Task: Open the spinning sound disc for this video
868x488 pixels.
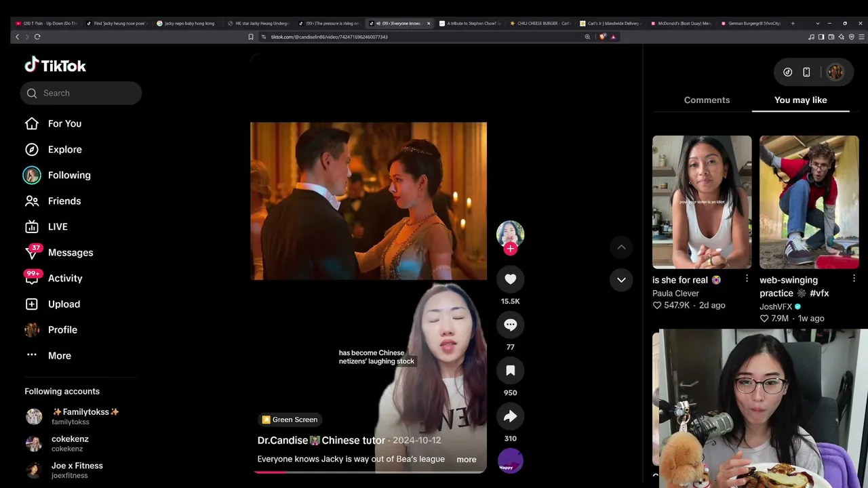Action: pyautogui.click(x=511, y=461)
